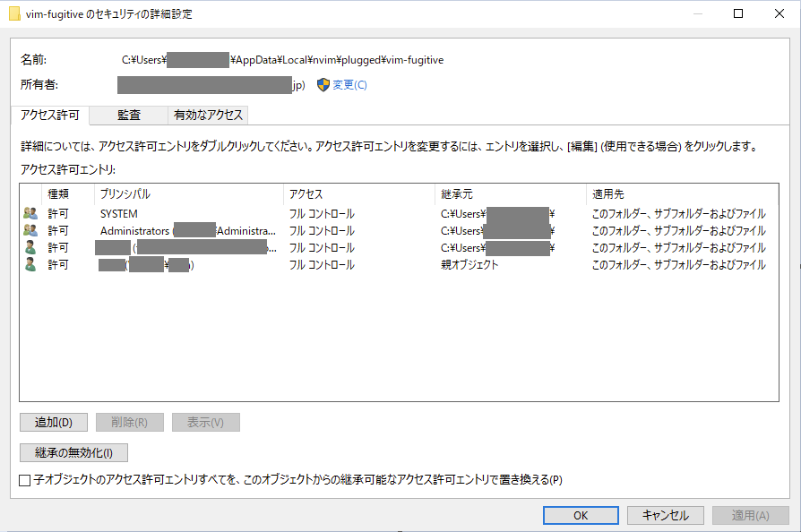Close the security settings window

coord(779,13)
